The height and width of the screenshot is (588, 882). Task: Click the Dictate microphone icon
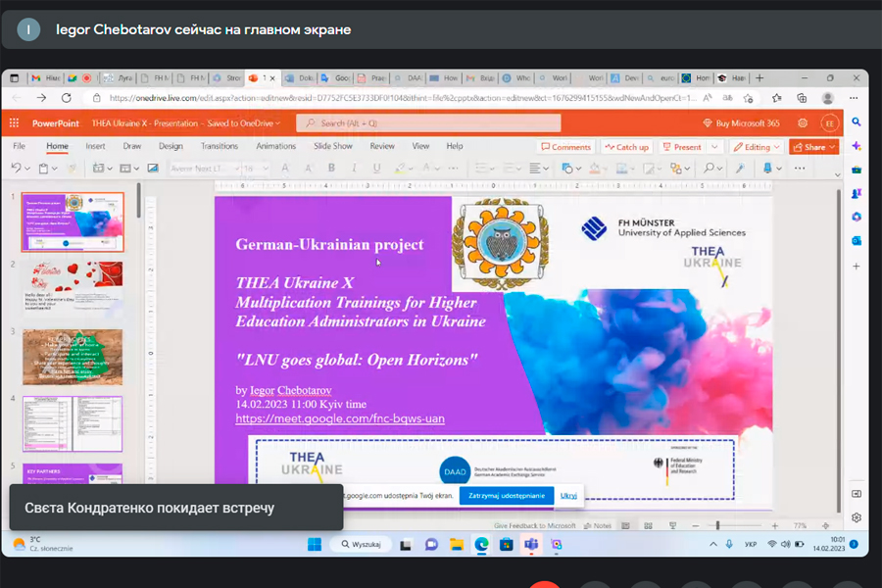767,168
